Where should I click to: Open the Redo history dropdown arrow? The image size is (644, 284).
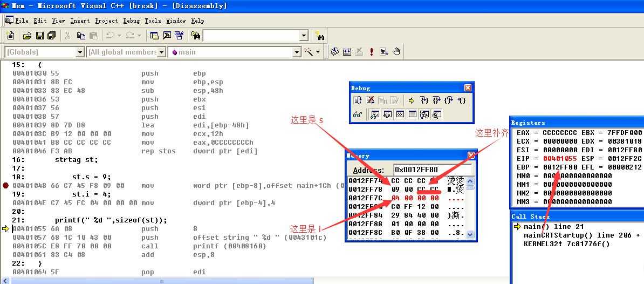tap(139, 36)
